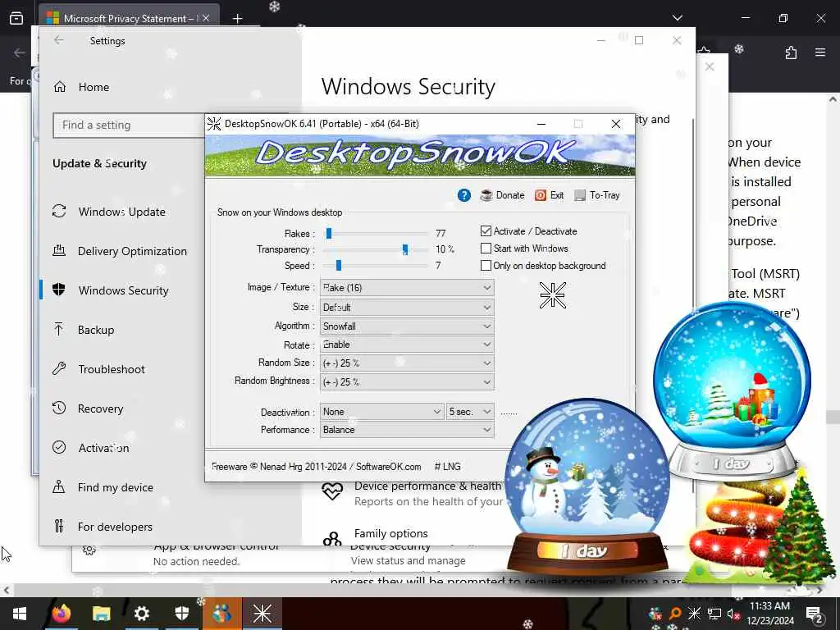Select Recovery in Settings sidebar

122,409
